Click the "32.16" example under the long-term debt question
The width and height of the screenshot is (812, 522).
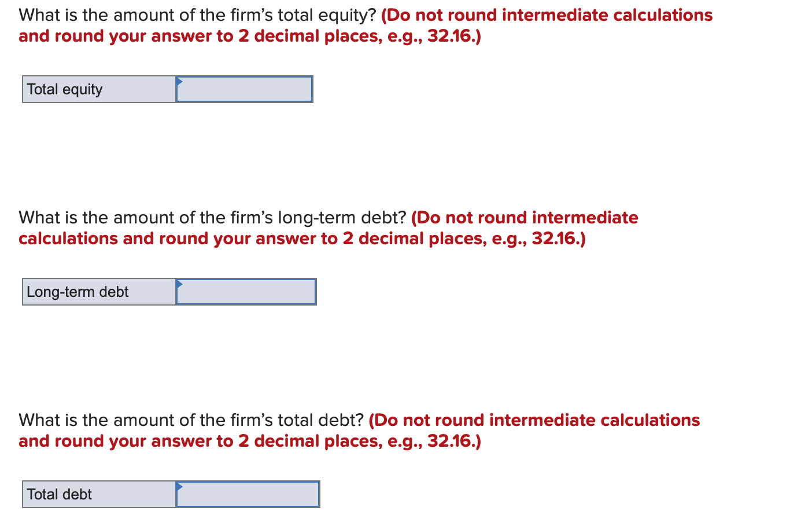click(x=555, y=238)
